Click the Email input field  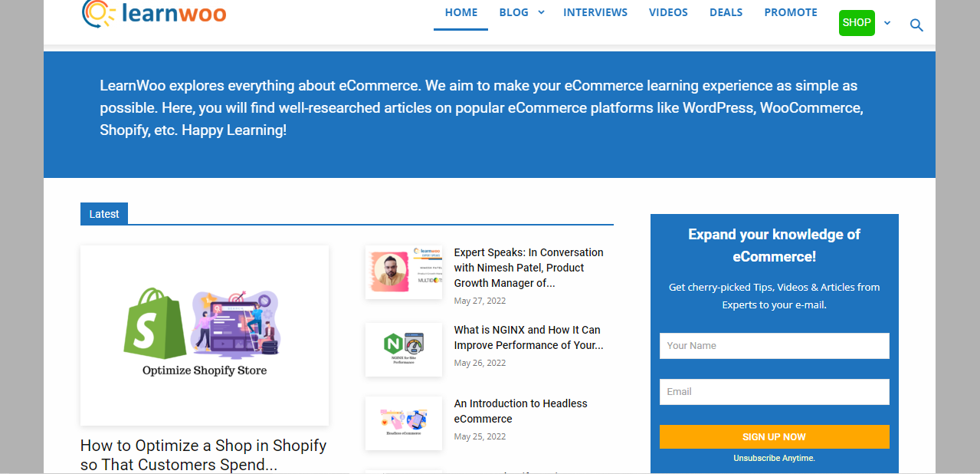coord(774,392)
